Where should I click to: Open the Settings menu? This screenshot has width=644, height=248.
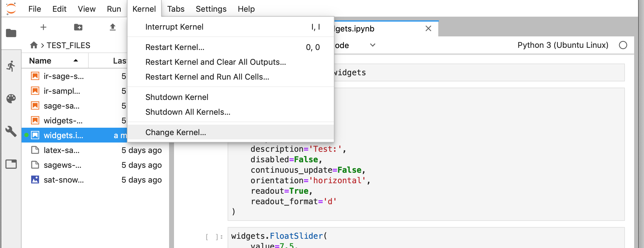[x=211, y=9]
